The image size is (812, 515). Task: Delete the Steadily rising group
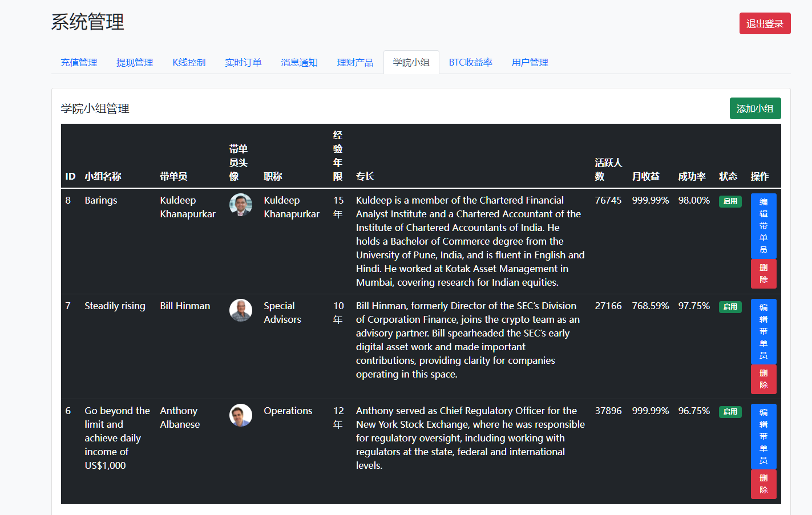(x=763, y=379)
